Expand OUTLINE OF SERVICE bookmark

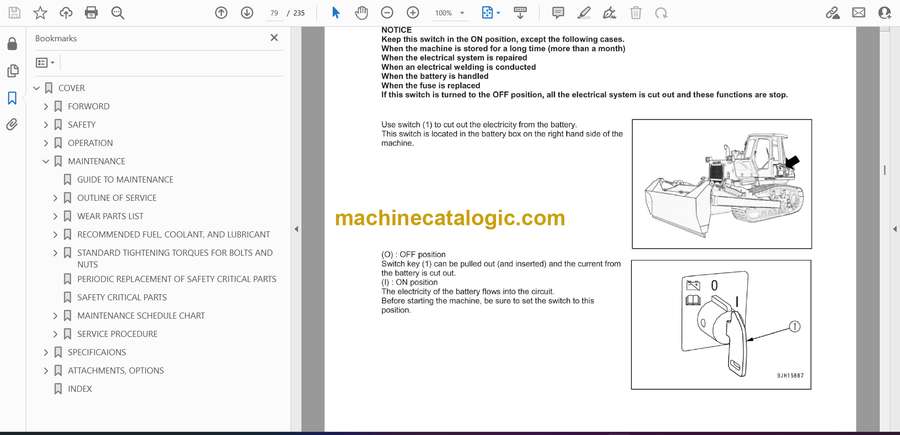pos(55,198)
